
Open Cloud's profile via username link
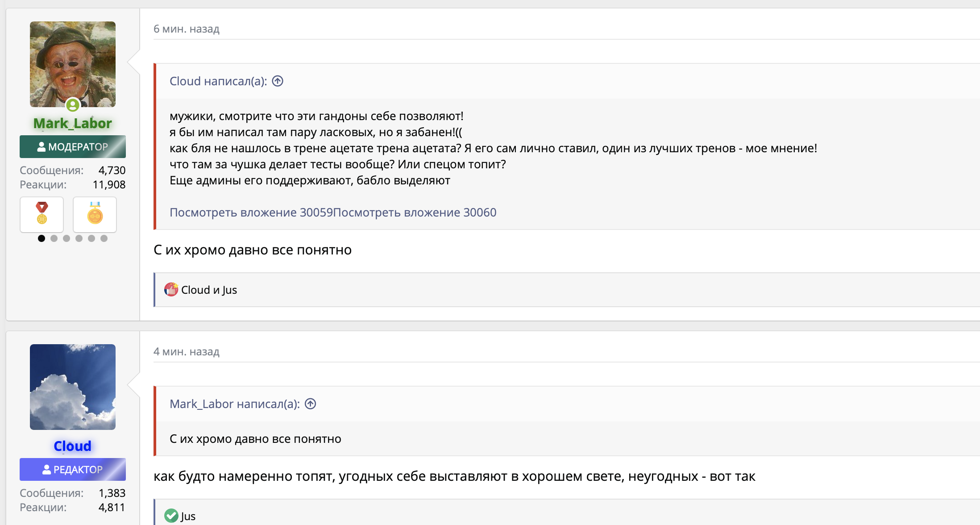(x=72, y=446)
